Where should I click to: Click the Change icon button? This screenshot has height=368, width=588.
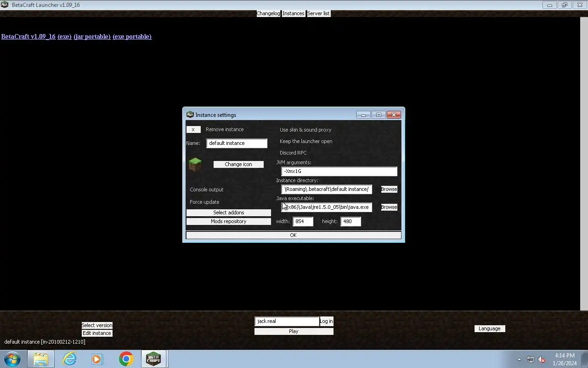click(x=238, y=164)
